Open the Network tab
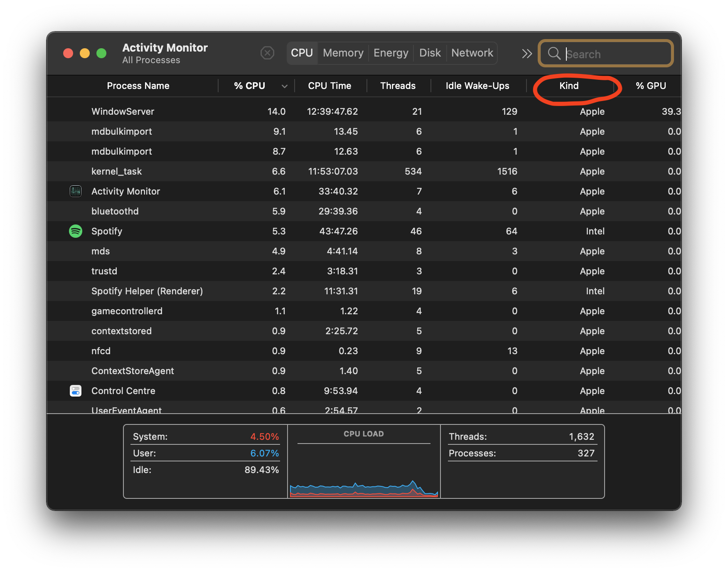The height and width of the screenshot is (572, 728). pyautogui.click(x=472, y=53)
